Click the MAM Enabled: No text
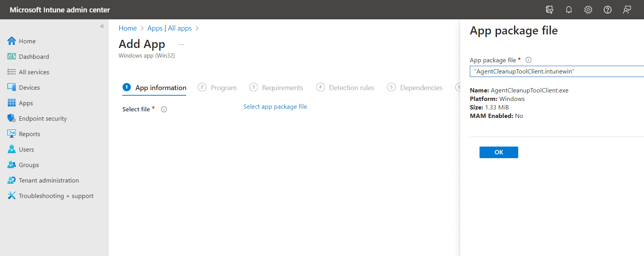This screenshot has height=256, width=644. pyautogui.click(x=497, y=116)
